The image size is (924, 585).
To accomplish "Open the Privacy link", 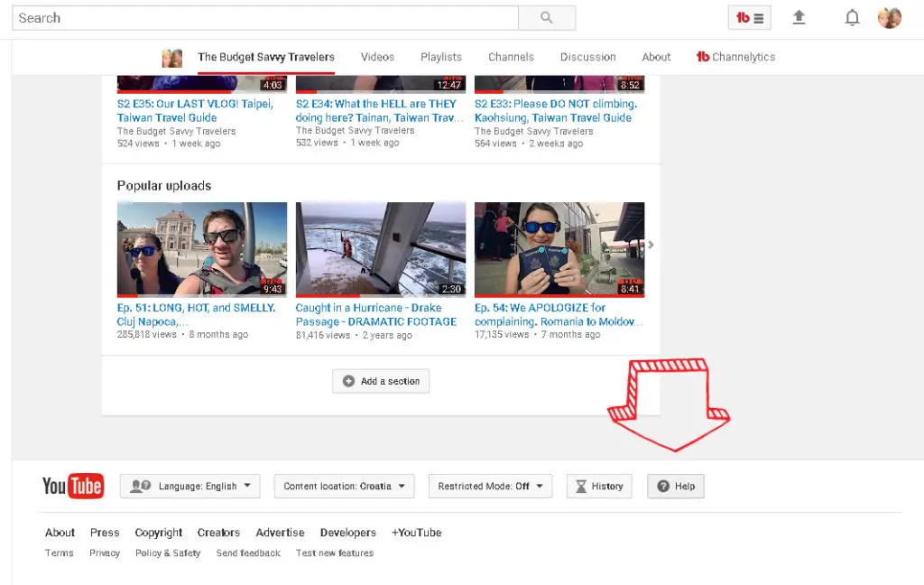I will point(105,553).
